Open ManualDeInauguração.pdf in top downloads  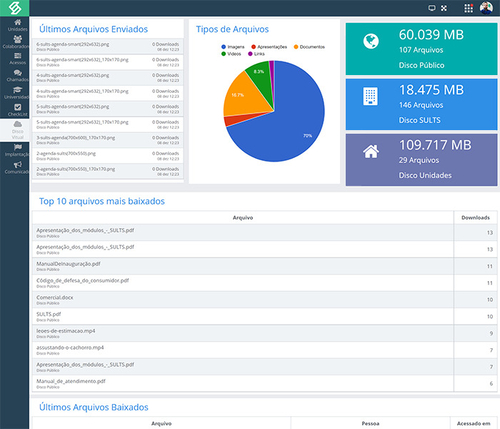(265, 266)
